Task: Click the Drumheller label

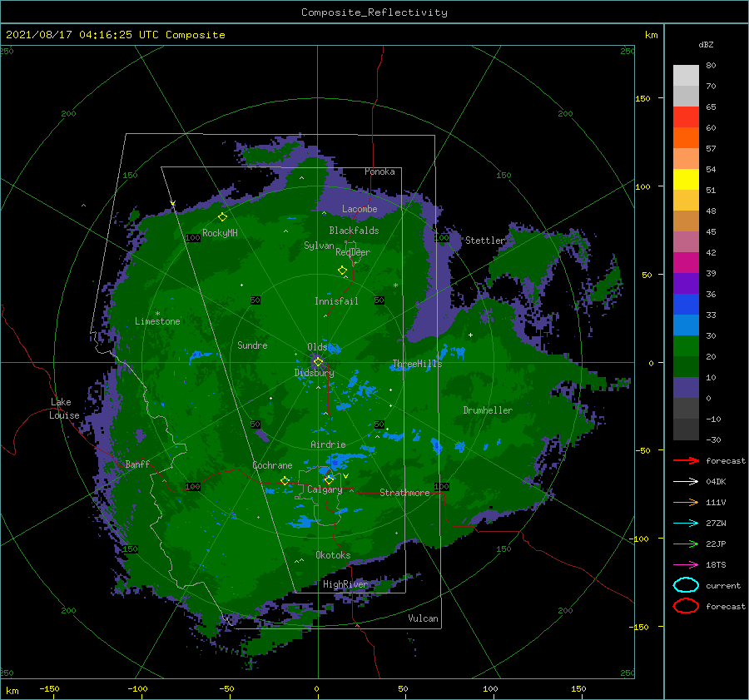Action: pos(488,410)
